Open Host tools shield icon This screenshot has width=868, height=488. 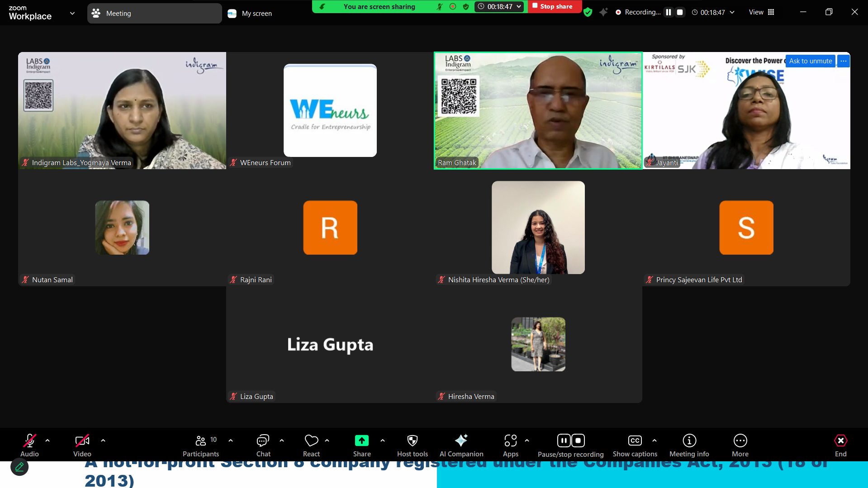(412, 445)
